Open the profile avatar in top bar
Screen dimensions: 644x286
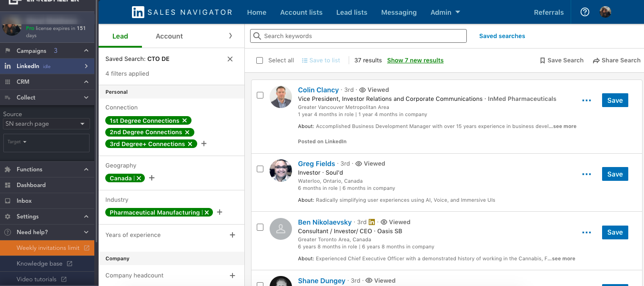[605, 12]
